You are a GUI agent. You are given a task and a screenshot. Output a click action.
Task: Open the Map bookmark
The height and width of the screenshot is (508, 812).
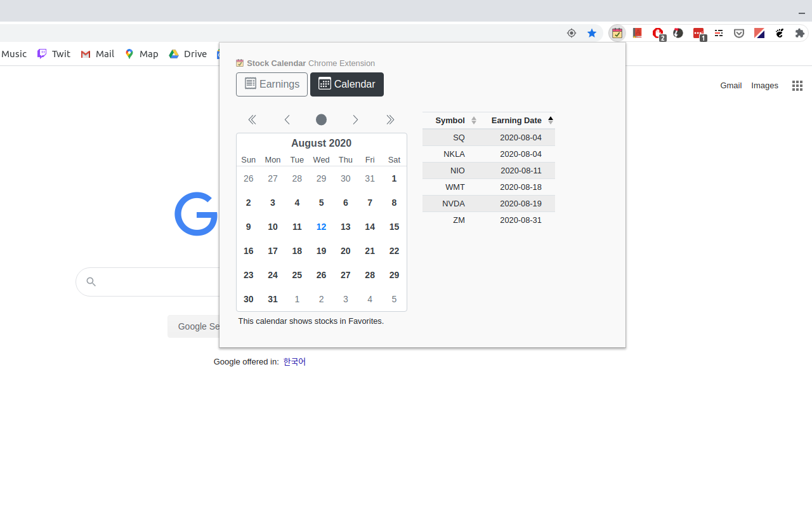141,54
